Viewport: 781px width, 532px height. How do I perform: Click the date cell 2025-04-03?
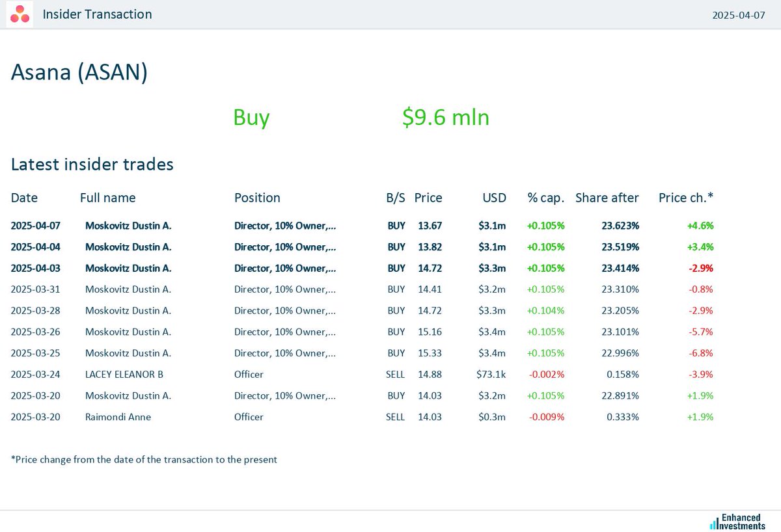point(36,268)
